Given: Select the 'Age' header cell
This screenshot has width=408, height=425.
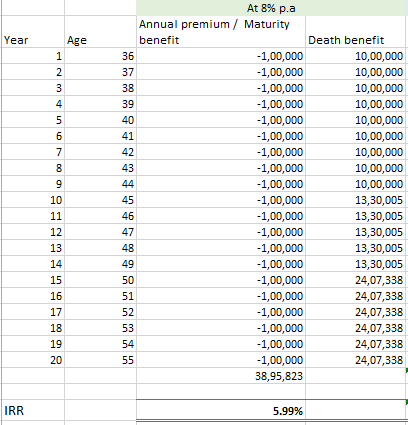Looking at the screenshot, I should (x=100, y=32).
